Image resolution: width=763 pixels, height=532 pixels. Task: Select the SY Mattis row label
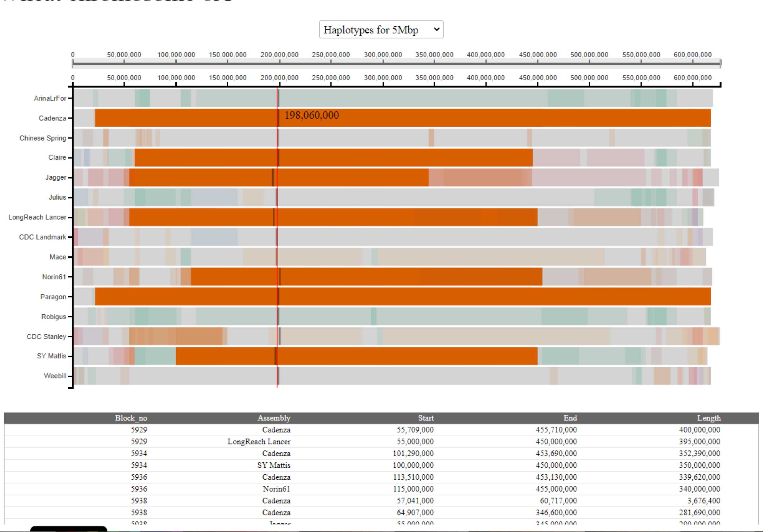(x=52, y=356)
